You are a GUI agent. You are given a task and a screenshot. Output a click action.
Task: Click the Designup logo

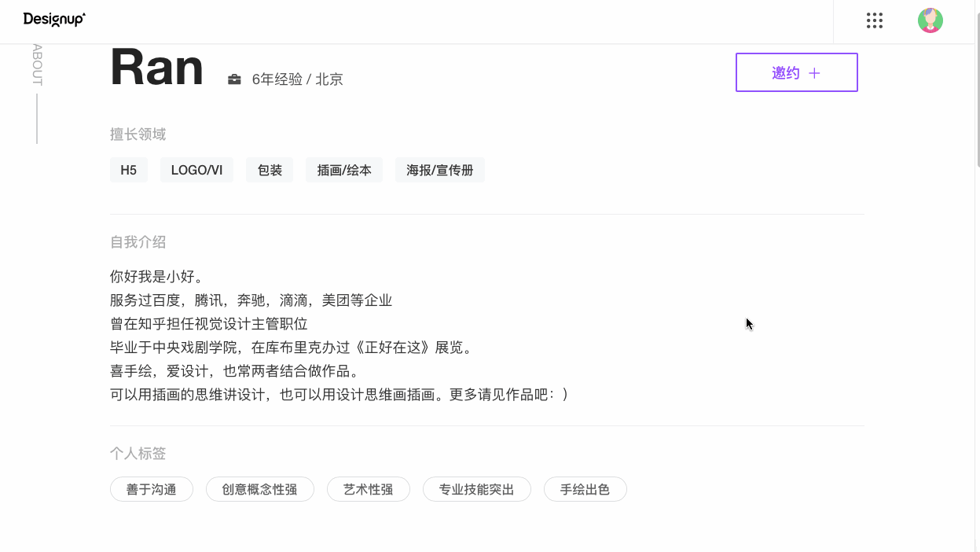pyautogui.click(x=54, y=20)
